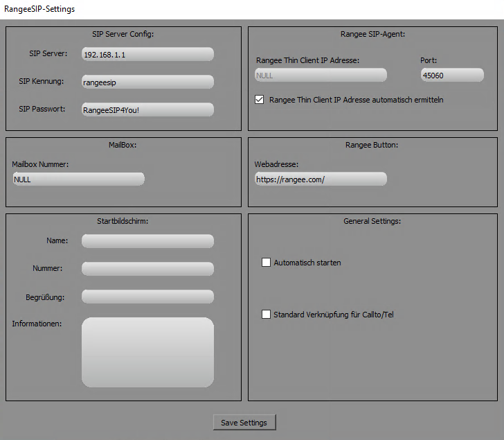Focus the Webadresse field with rangee.com URL

pyautogui.click(x=321, y=179)
